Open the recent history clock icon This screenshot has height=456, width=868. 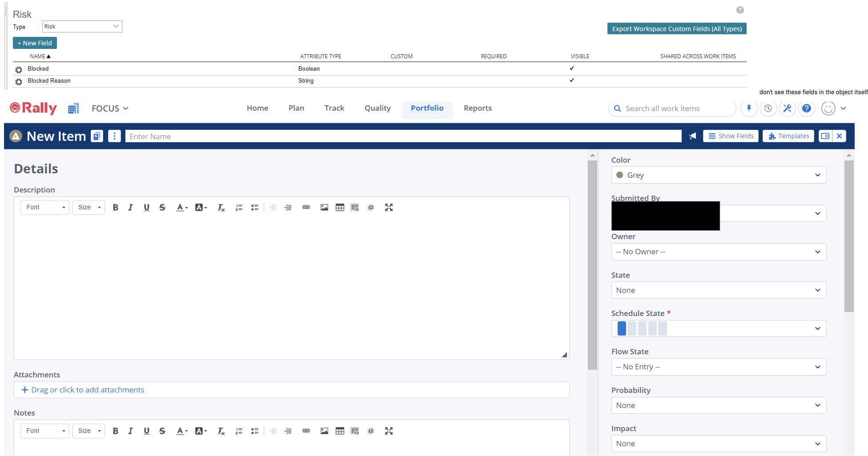coord(768,108)
